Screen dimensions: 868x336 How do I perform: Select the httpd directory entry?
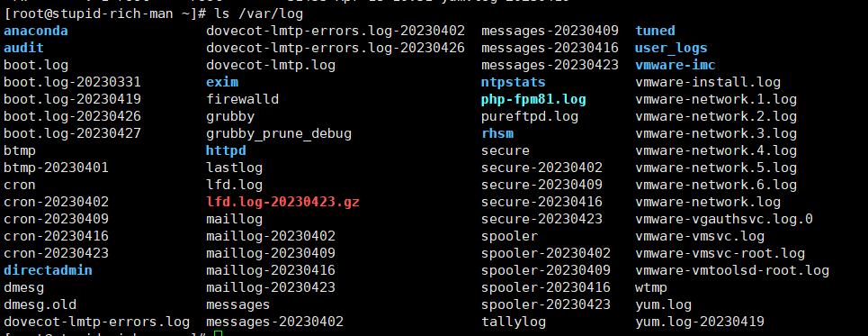pyautogui.click(x=226, y=150)
